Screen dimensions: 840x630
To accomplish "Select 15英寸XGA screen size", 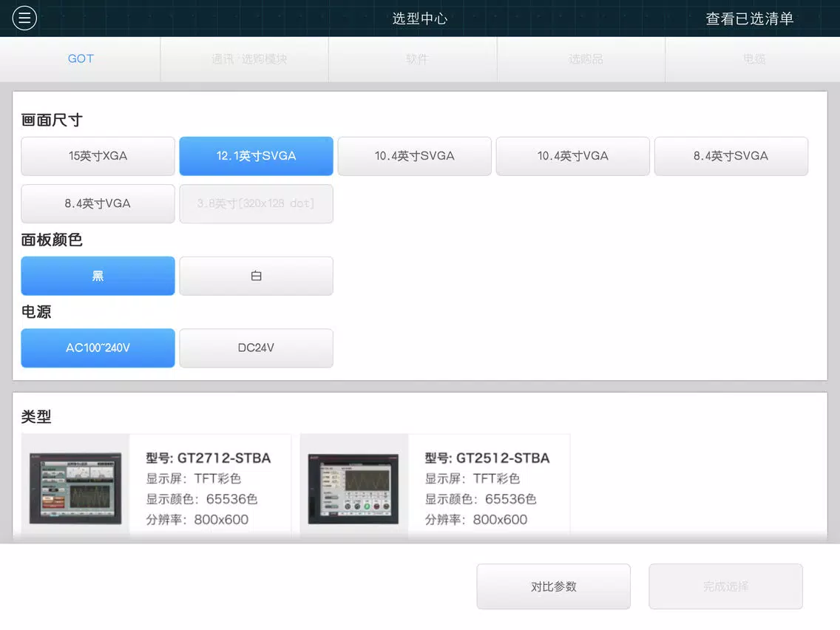I will coord(98,156).
